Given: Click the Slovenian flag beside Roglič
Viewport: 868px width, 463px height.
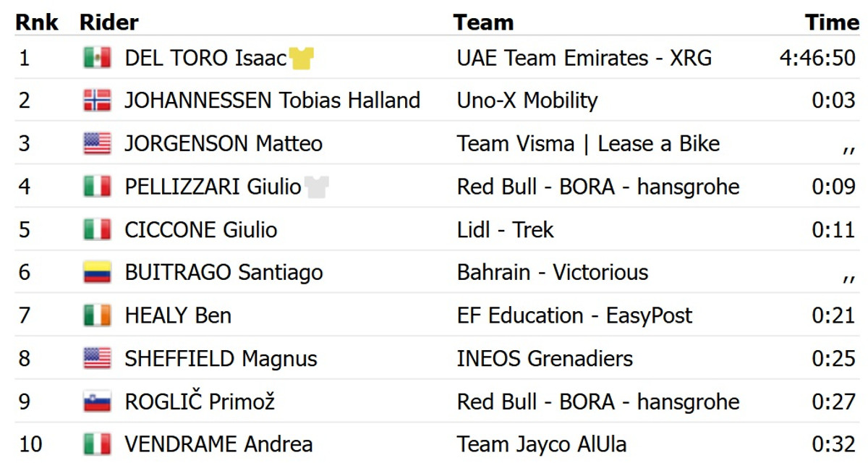Looking at the screenshot, I should 97,402.
